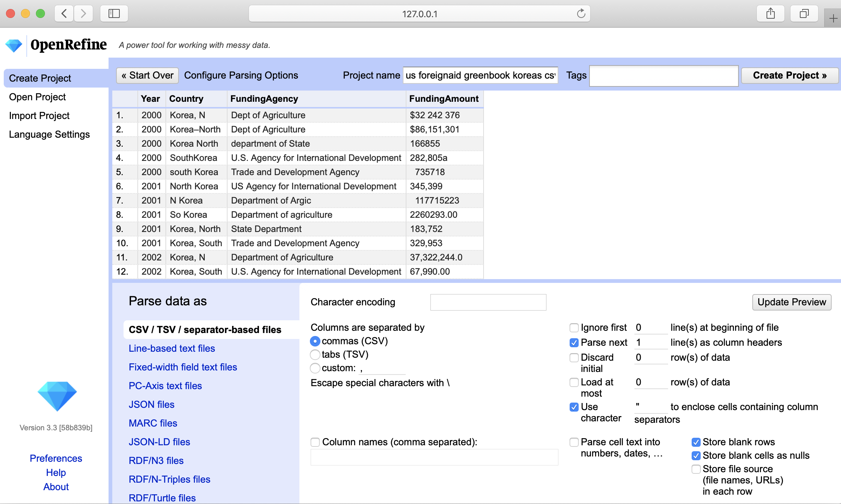Focus the Tags input field
841x504 pixels.
664,76
